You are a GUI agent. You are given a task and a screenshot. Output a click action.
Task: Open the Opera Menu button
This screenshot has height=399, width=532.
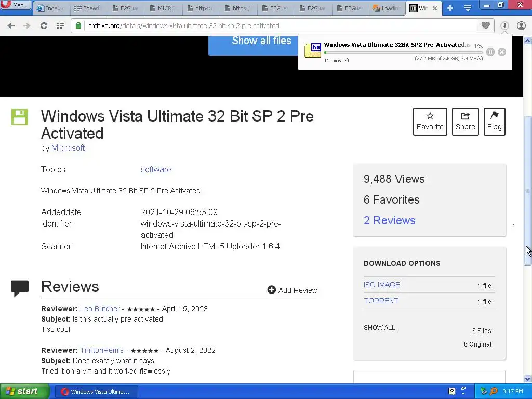coord(16,5)
